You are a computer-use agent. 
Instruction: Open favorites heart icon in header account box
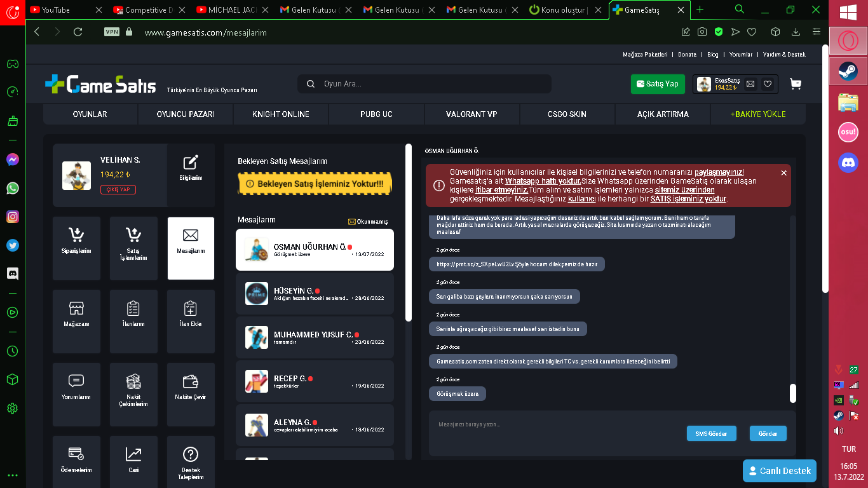(768, 84)
